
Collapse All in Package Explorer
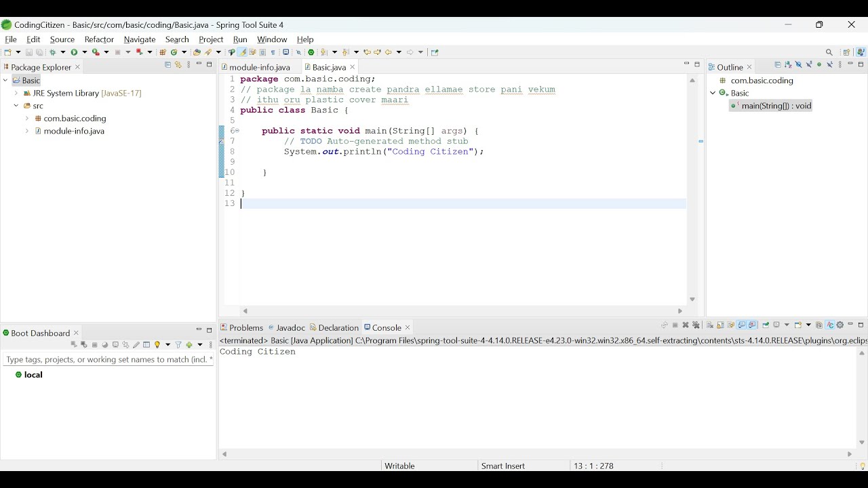click(167, 65)
